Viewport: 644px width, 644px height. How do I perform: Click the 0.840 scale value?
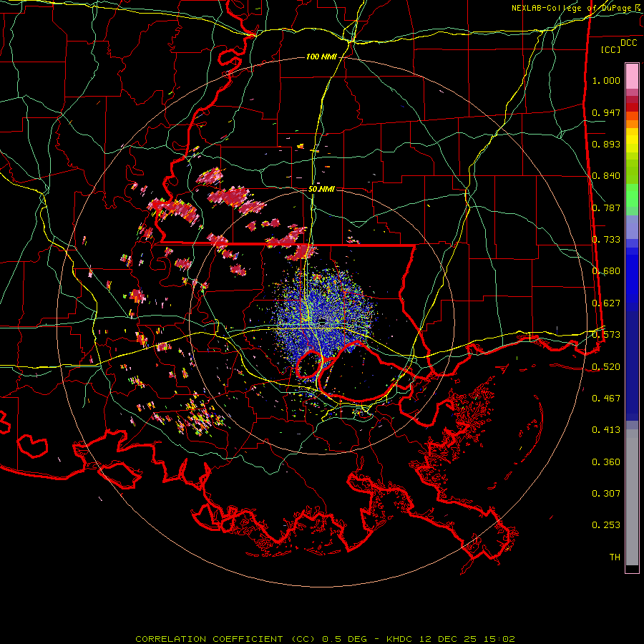coord(606,176)
